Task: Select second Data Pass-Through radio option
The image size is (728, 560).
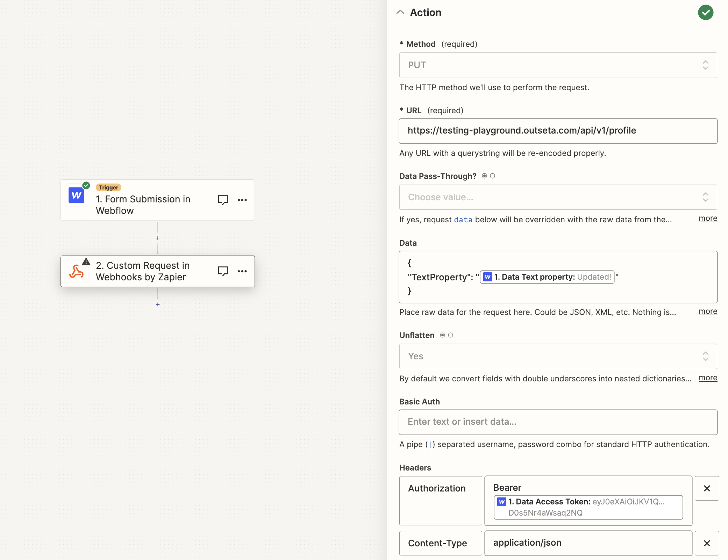Action: point(492,176)
